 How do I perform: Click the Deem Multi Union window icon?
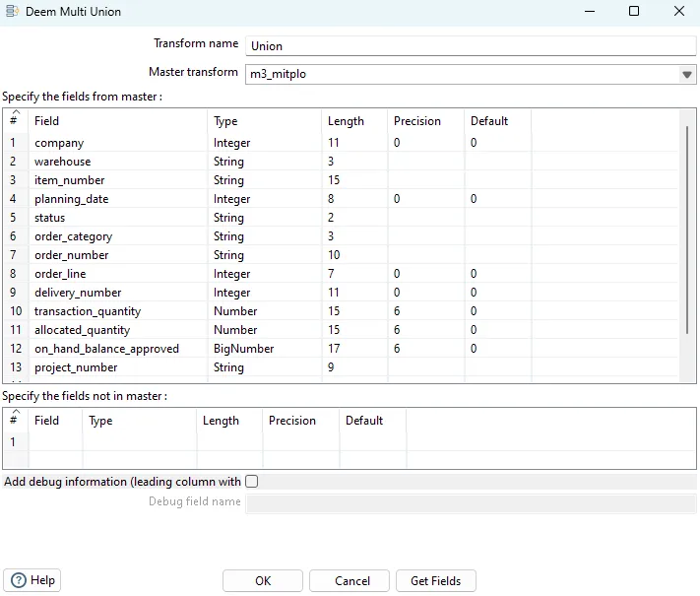click(12, 11)
